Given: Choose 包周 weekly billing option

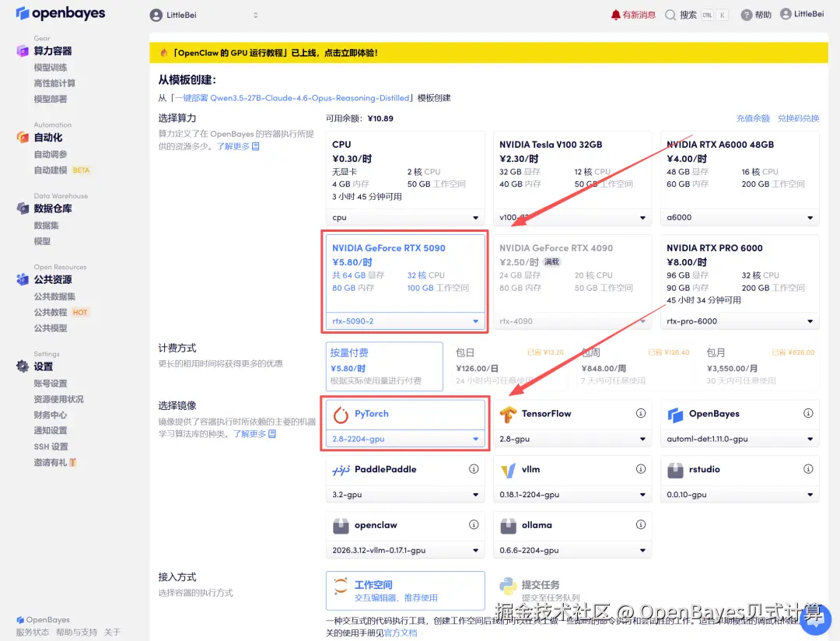Looking at the screenshot, I should point(635,366).
